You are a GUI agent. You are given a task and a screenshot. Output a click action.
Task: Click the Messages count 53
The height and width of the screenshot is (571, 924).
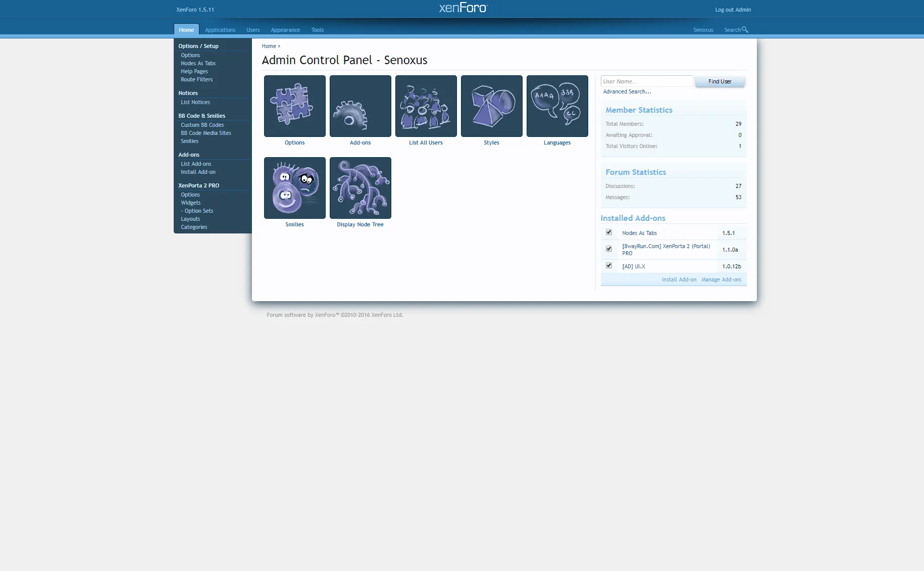739,198
